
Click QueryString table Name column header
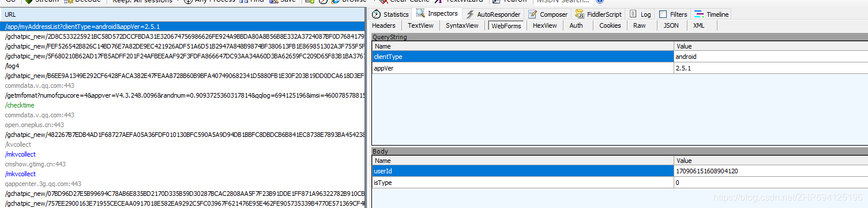point(523,46)
